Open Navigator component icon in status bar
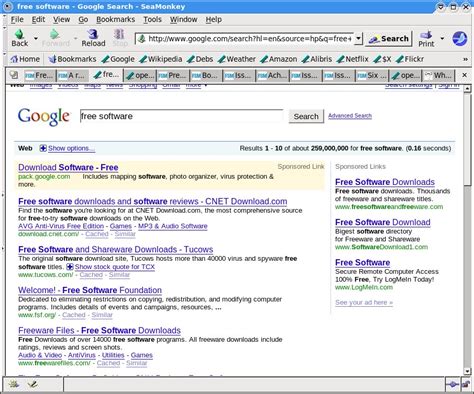 (x=14, y=384)
